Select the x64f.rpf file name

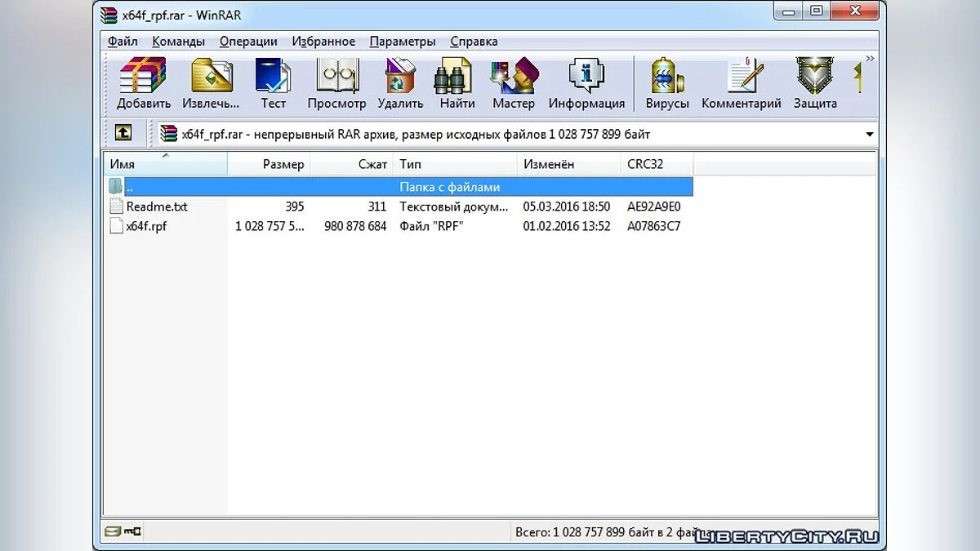(x=146, y=226)
